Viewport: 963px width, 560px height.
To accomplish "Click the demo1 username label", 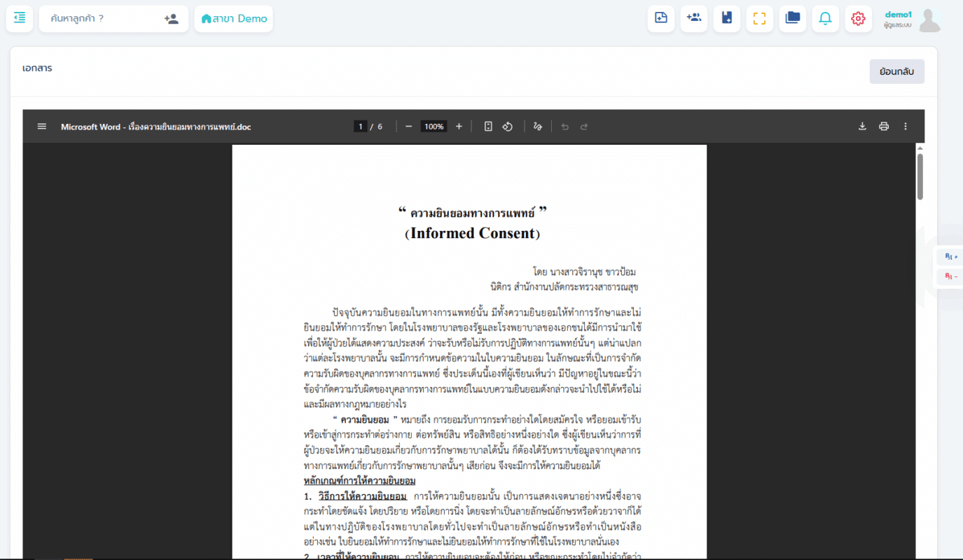I will 899,14.
